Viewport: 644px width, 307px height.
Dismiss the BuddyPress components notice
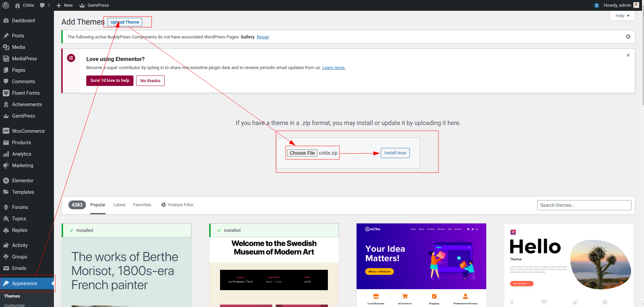(628, 37)
